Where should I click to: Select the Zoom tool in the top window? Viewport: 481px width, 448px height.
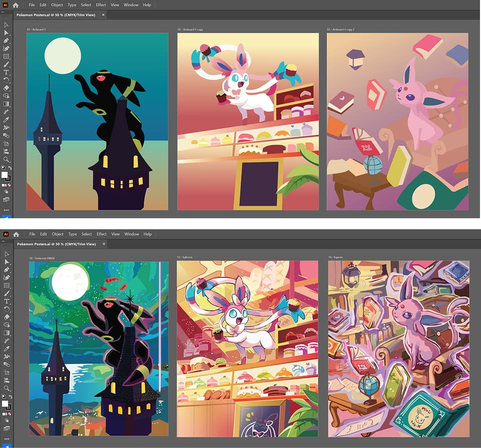tap(6, 159)
